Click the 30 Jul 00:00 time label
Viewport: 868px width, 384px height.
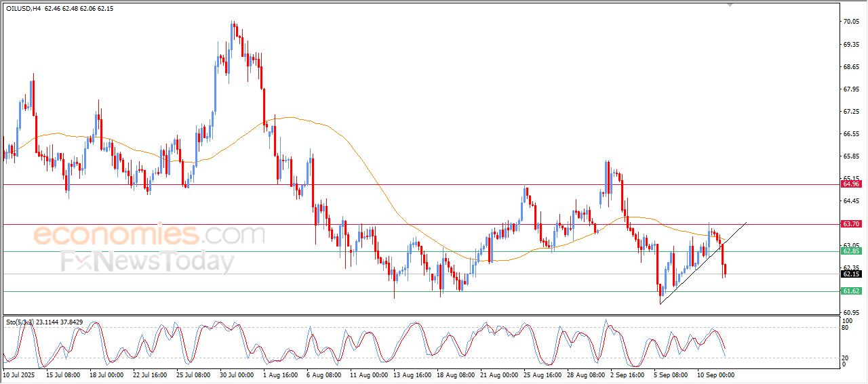(237, 374)
